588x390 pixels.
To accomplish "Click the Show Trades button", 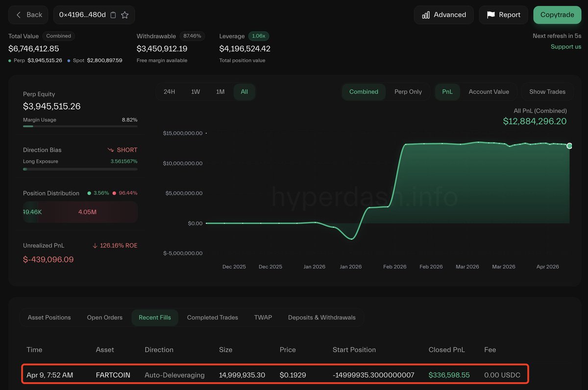I will click(x=547, y=92).
